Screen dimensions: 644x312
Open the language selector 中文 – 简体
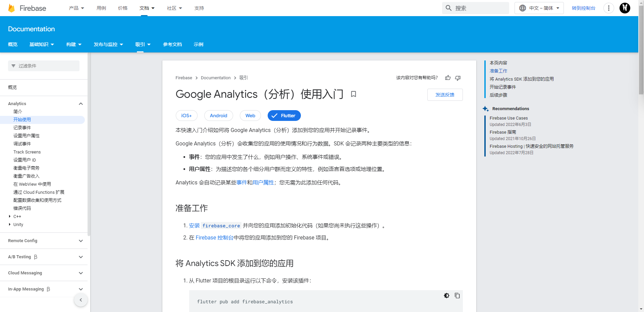click(x=539, y=8)
